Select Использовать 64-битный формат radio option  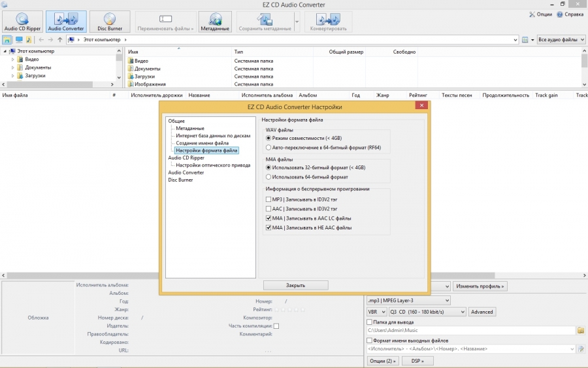click(269, 177)
